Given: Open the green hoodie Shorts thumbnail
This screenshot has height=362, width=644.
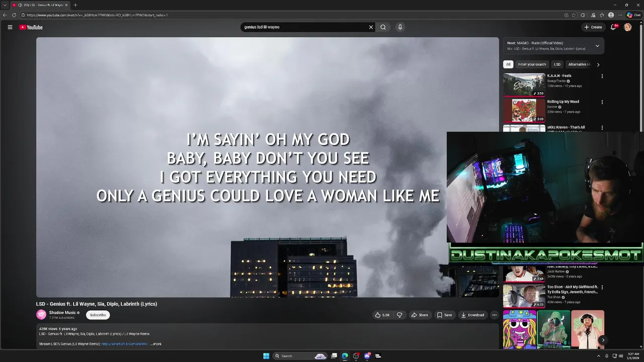Looking at the screenshot, I should click(553, 329).
